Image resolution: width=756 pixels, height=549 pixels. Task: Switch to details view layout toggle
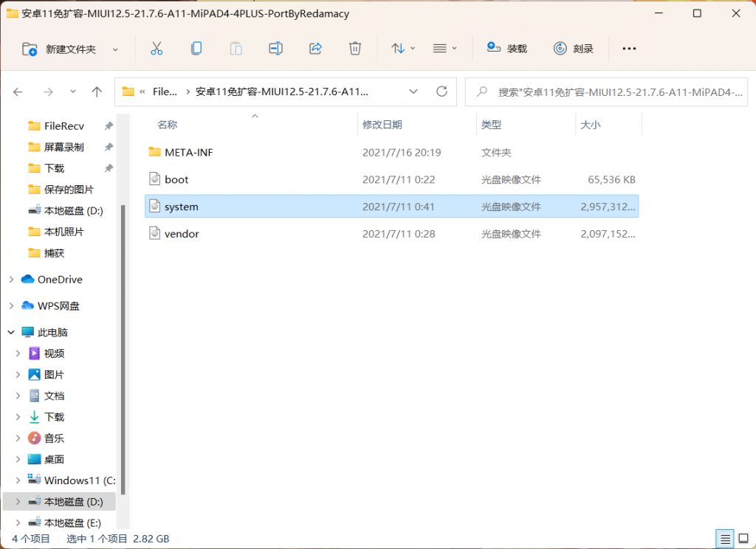pyautogui.click(x=725, y=538)
